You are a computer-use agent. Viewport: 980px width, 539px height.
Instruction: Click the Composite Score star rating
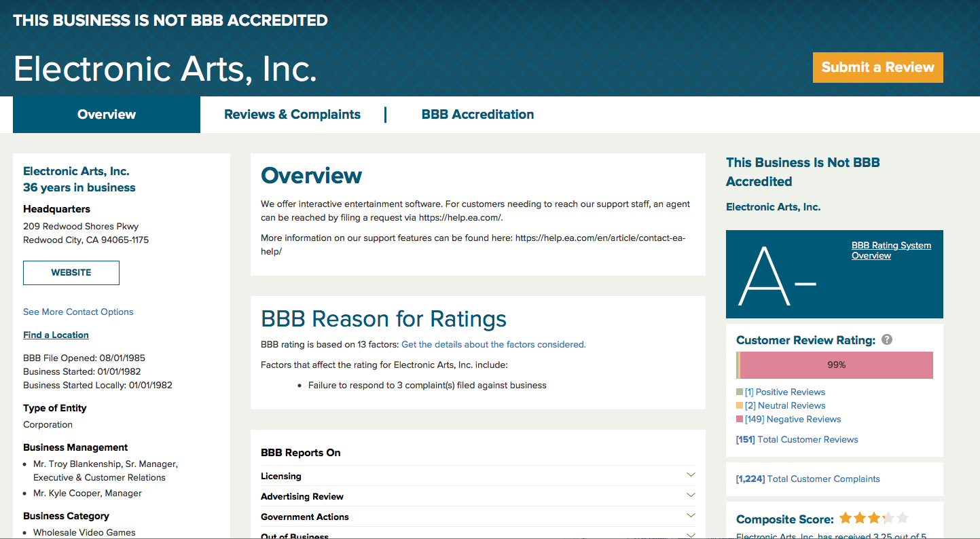pyautogui.click(x=873, y=519)
